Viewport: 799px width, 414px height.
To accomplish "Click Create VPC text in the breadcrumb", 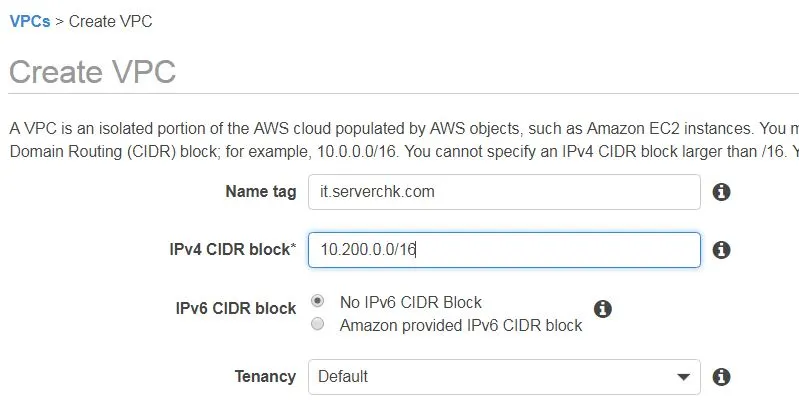I will tap(111, 21).
